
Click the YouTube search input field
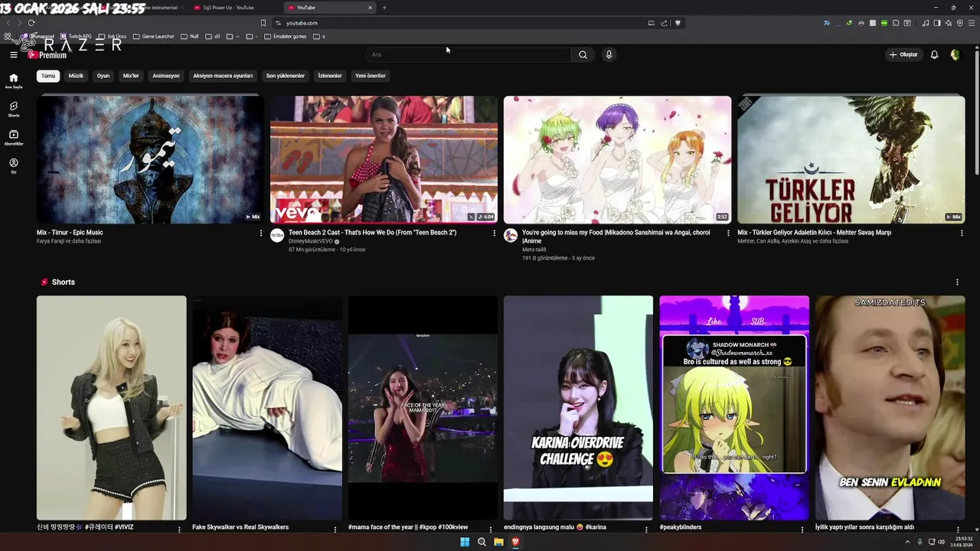[468, 54]
